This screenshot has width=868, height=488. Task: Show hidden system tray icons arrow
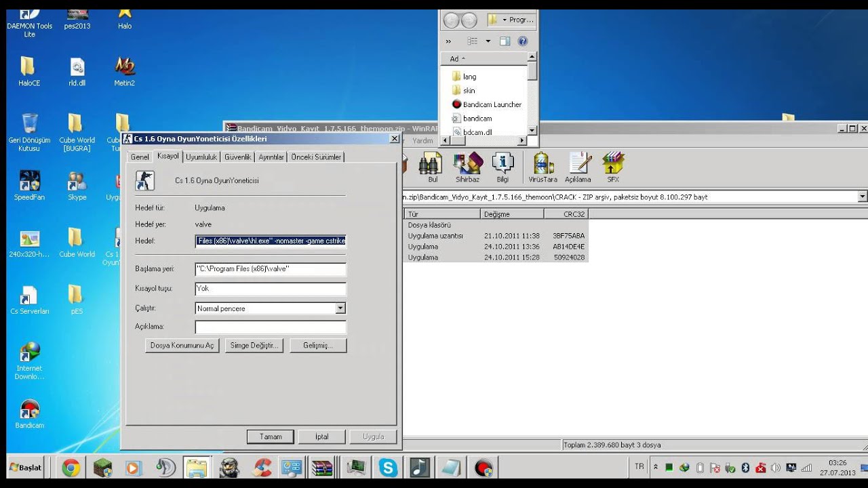(656, 467)
